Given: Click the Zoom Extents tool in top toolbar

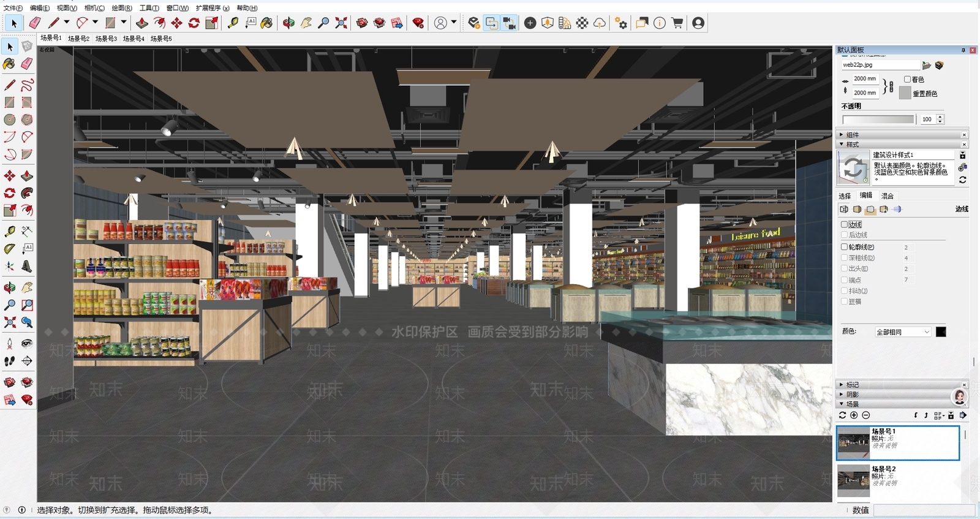Looking at the screenshot, I should click(341, 23).
